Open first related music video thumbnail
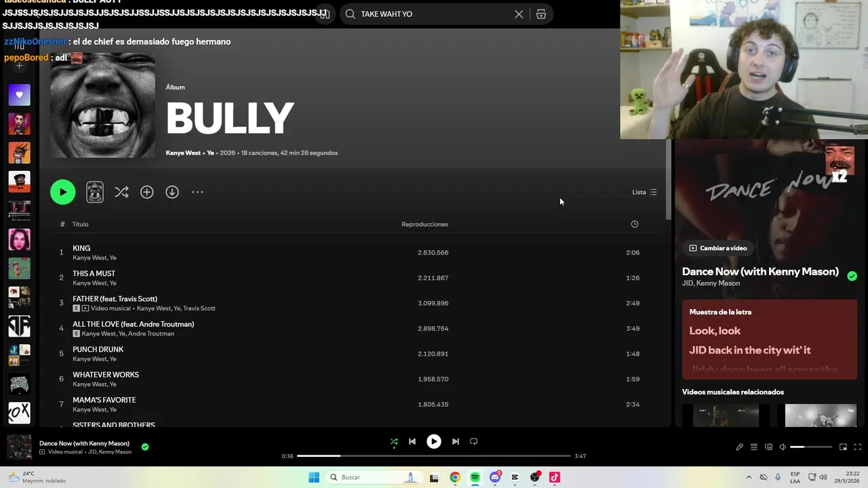 [726, 415]
